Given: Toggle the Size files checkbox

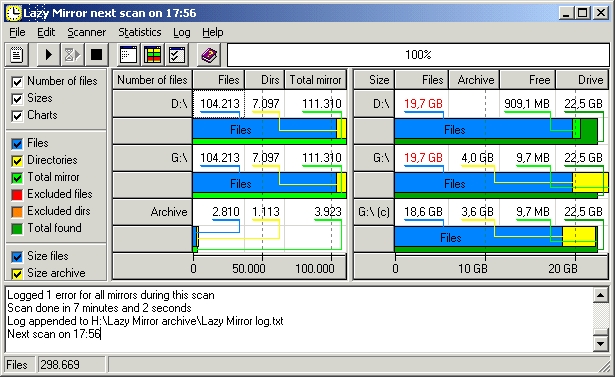Looking at the screenshot, I should 17,257.
